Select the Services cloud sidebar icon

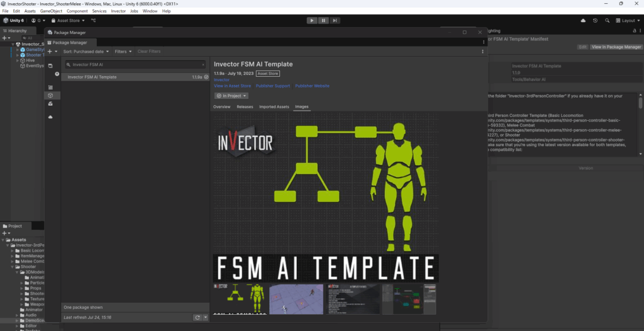click(50, 117)
